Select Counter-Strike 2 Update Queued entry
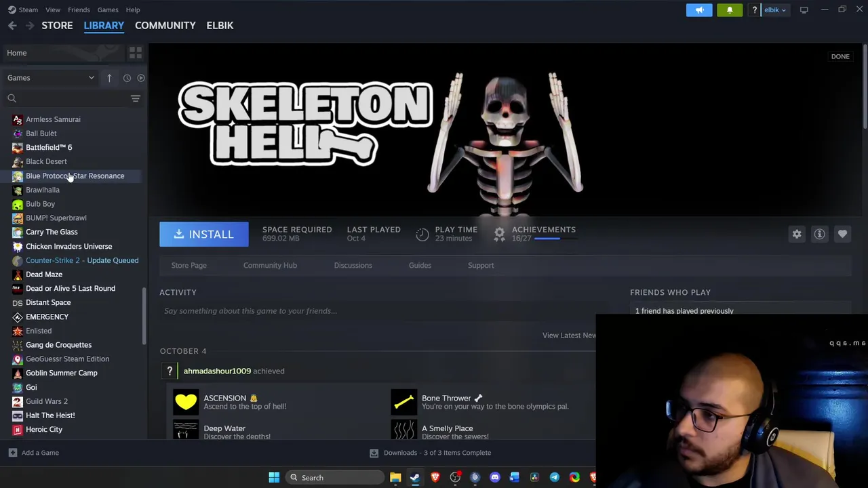The width and height of the screenshot is (868, 488). click(81, 260)
